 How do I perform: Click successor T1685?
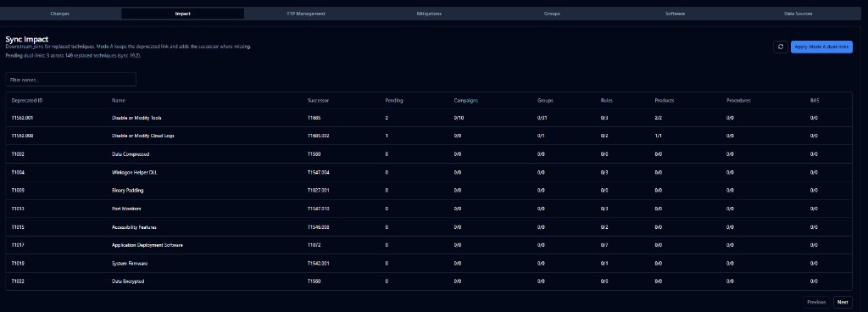314,118
